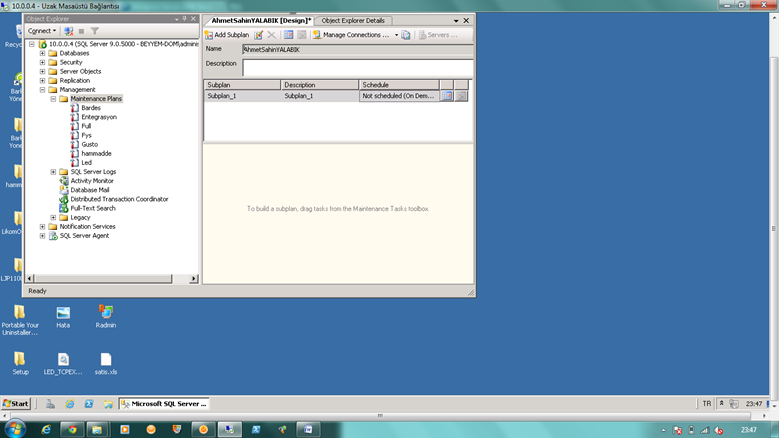Image resolution: width=779 pixels, height=438 pixels.
Task: Open the satis.xls file icon
Action: point(106,364)
